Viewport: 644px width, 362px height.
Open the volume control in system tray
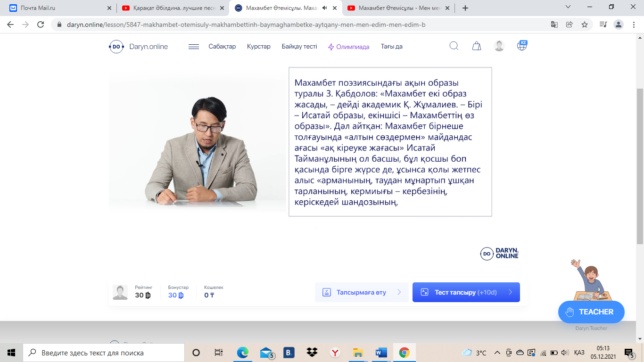(565, 353)
